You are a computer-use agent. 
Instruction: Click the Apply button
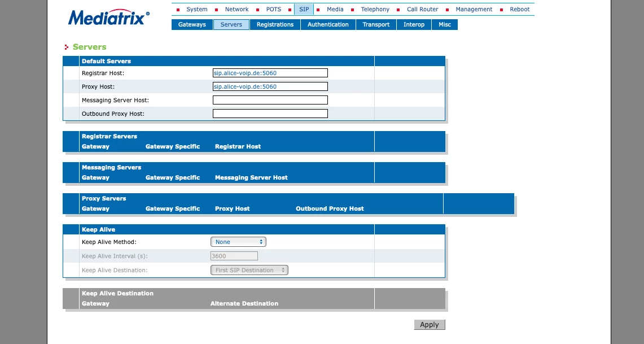(x=429, y=325)
